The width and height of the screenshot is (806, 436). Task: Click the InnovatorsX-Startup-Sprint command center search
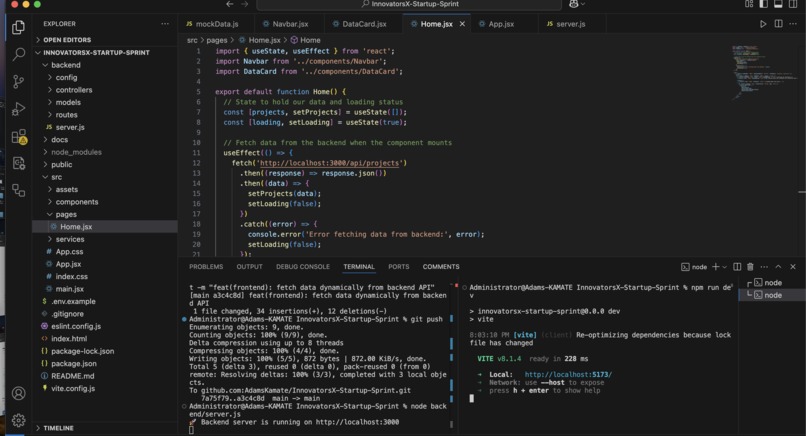tap(409, 4)
